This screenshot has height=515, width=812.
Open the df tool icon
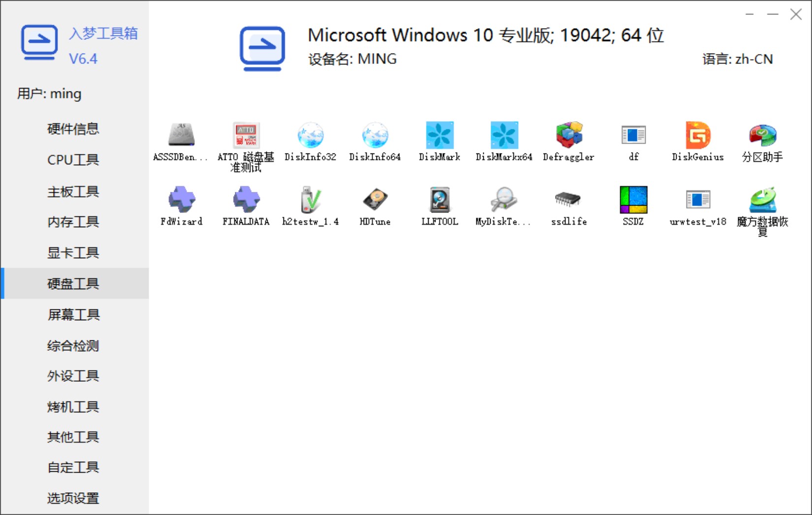(x=633, y=135)
